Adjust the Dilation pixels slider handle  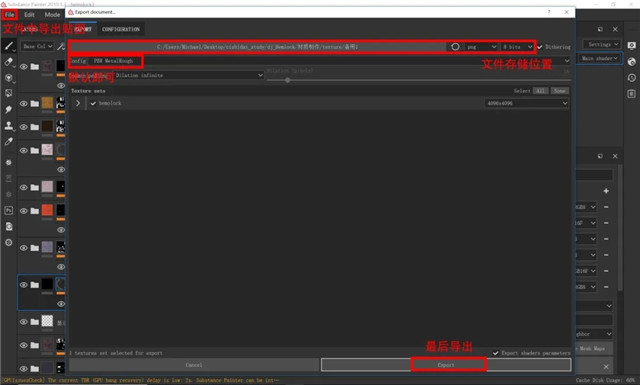(288, 80)
